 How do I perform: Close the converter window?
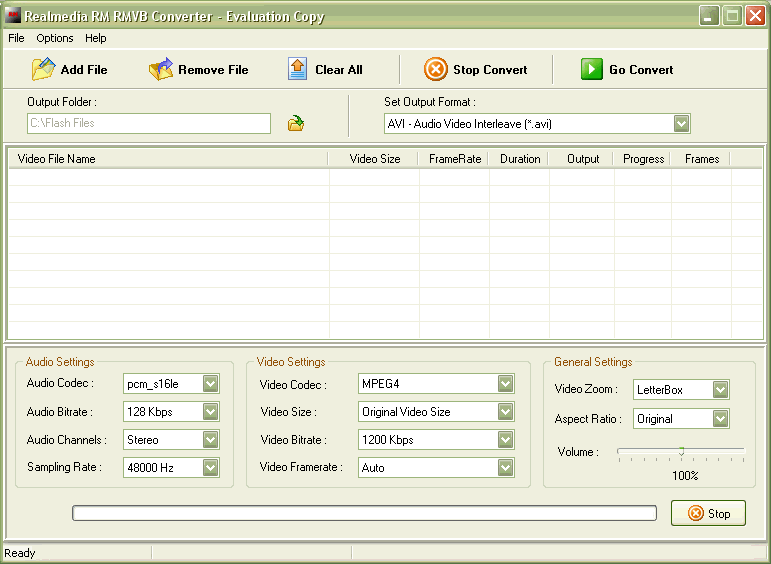pos(755,16)
